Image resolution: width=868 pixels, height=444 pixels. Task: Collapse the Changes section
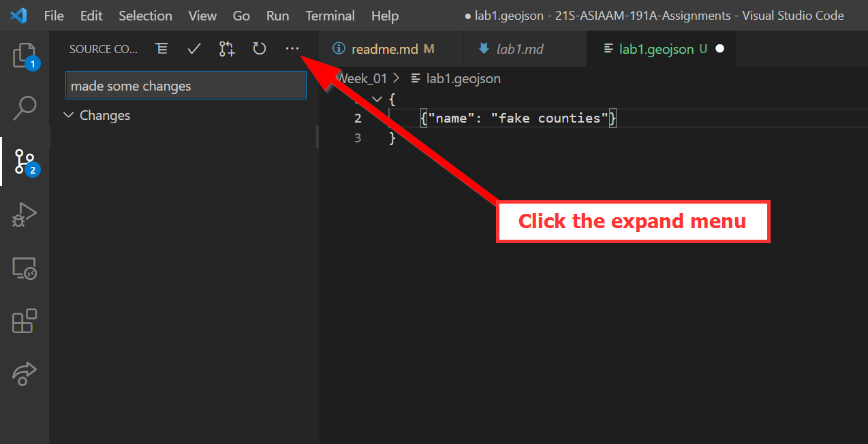pos(68,116)
